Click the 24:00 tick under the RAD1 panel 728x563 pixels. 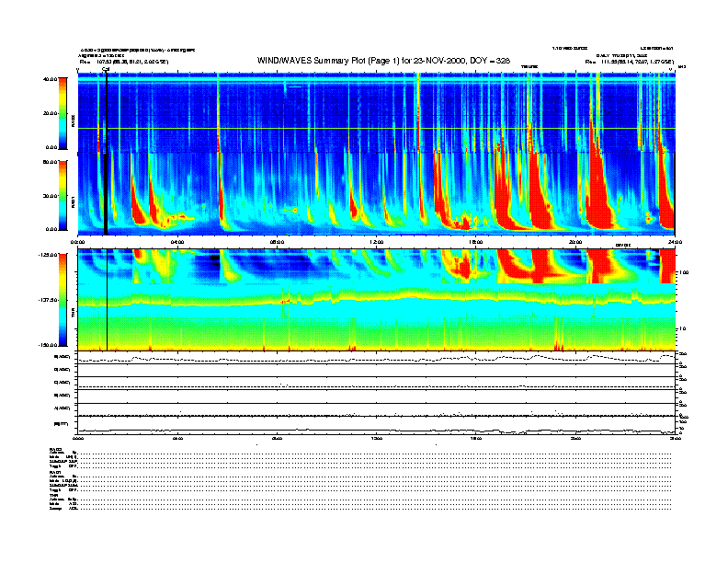pos(675,242)
